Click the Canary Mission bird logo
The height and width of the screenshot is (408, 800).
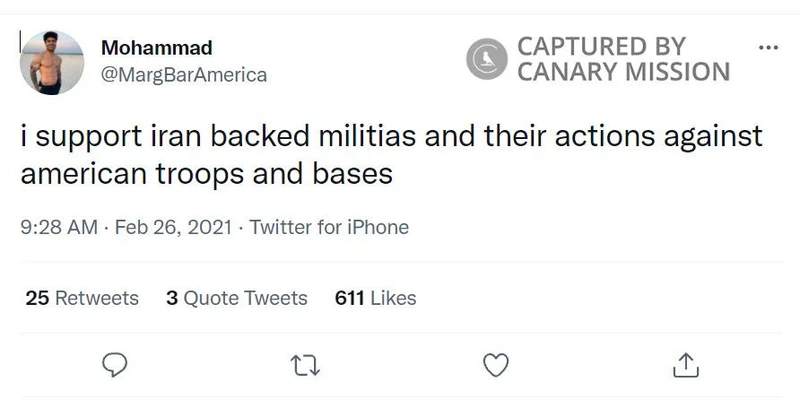488,59
